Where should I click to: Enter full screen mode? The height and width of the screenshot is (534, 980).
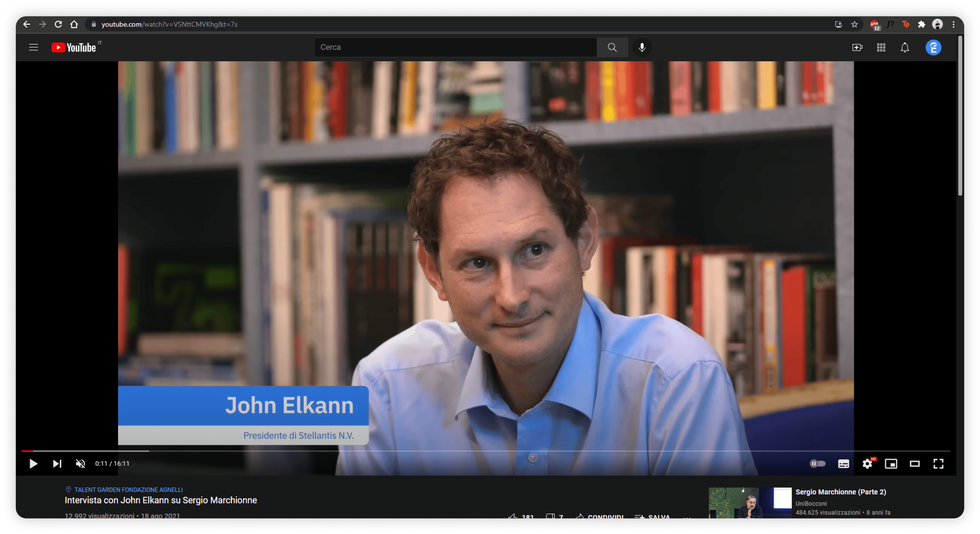pyautogui.click(x=938, y=464)
